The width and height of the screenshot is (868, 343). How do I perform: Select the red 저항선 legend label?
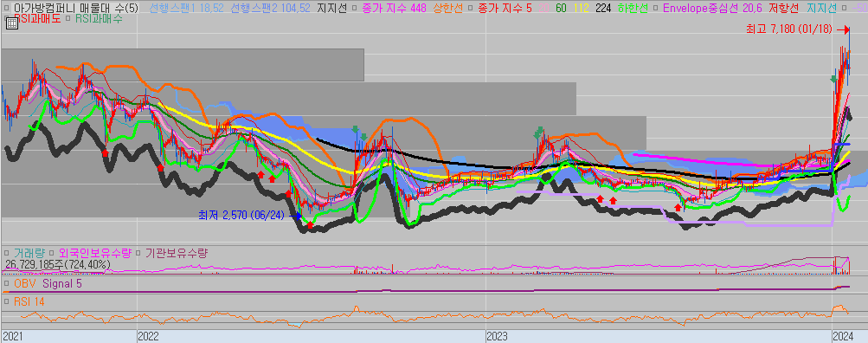784,9
